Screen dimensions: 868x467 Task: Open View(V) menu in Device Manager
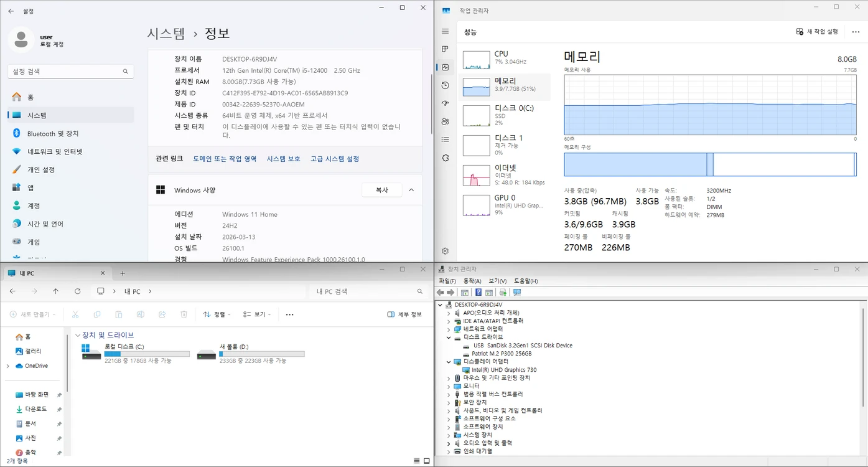pos(497,281)
